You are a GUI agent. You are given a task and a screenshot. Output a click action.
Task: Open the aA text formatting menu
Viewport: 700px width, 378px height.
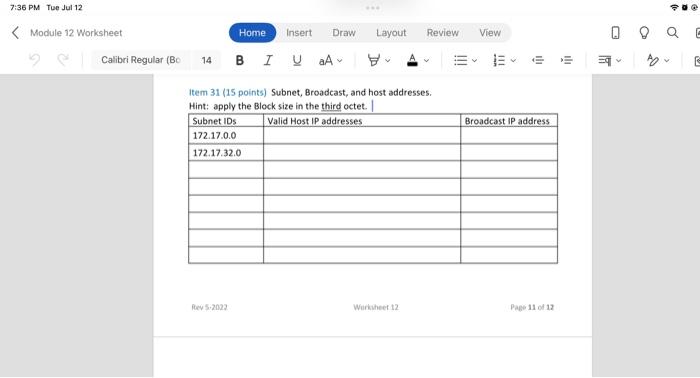pos(326,60)
